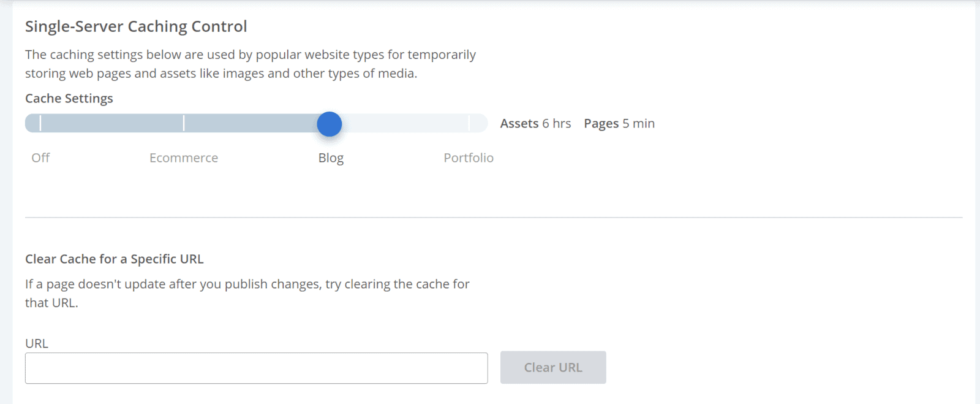Select the Ecommerce cache preset label
This screenshot has width=980, height=404.
pos(184,158)
